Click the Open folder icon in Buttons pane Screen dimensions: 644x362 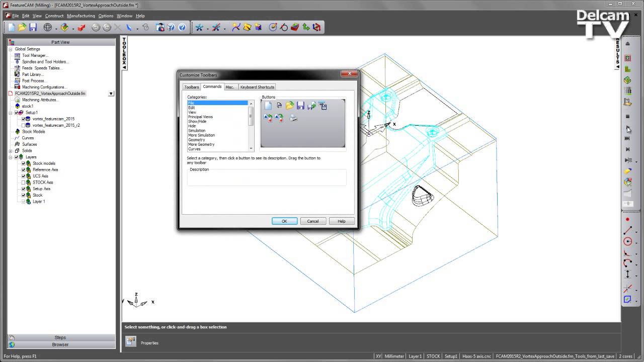pyautogui.click(x=290, y=106)
